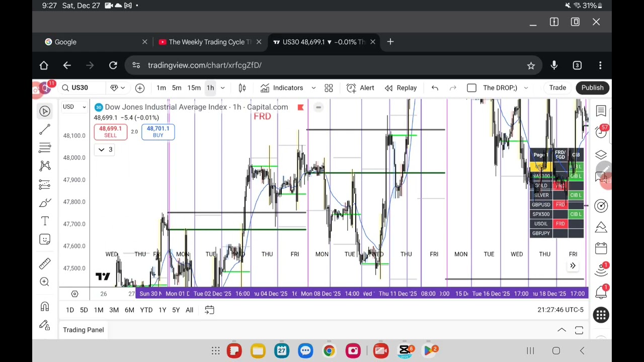Open the hotlists target icon
644x362 pixels.
tap(601, 206)
